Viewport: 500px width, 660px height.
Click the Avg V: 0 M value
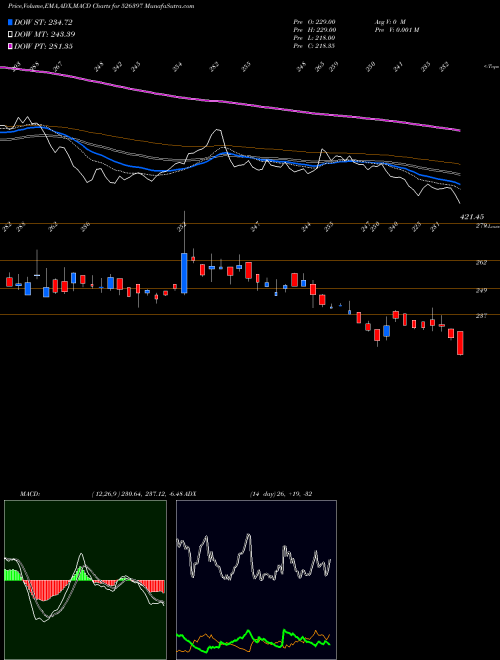point(389,22)
